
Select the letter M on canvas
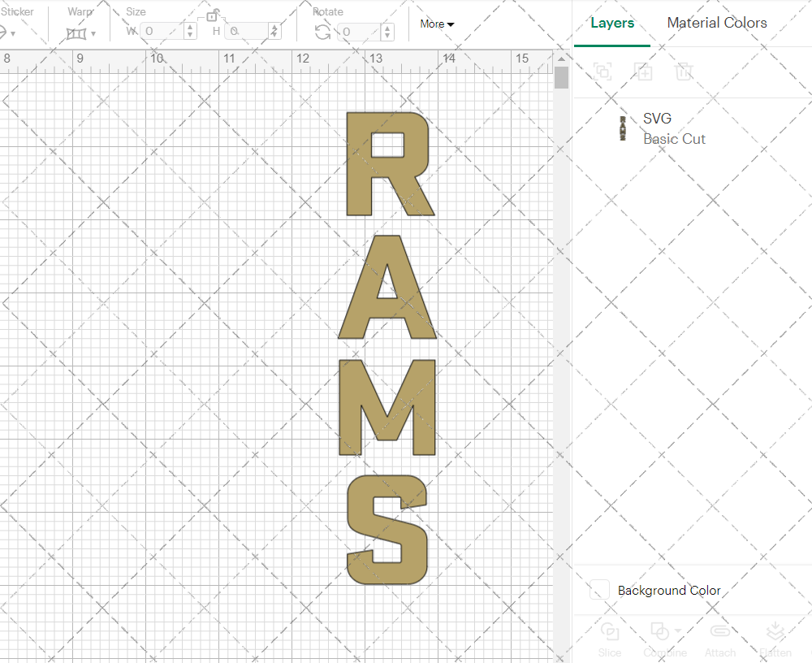point(387,407)
